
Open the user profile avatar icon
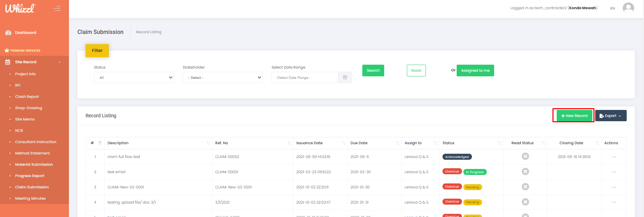pyautogui.click(x=628, y=8)
